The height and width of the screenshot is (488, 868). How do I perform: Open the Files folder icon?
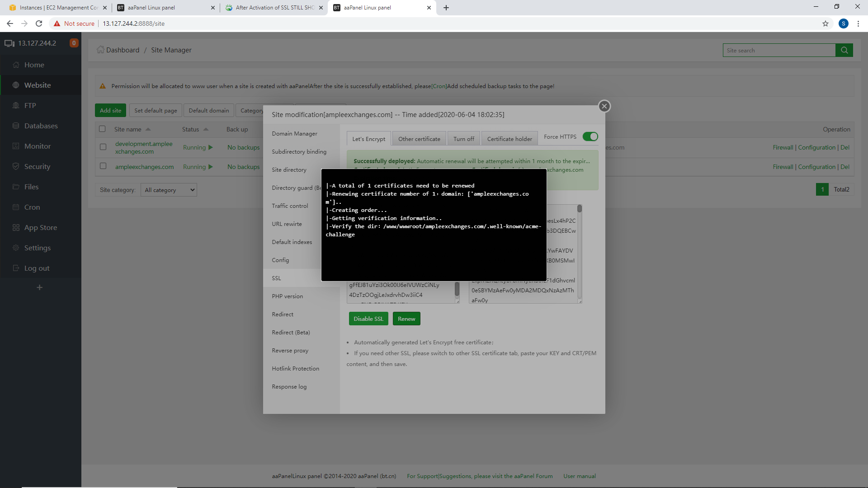coord(16,187)
